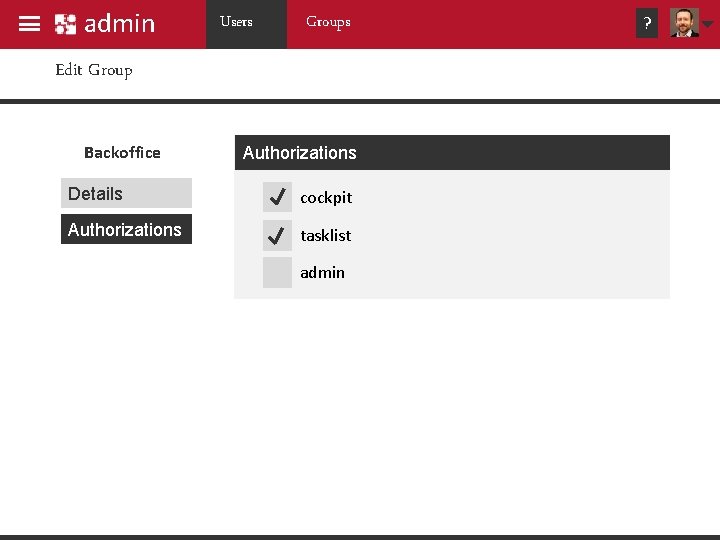
Task: Open the hamburger navigation menu
Action: (x=29, y=24)
